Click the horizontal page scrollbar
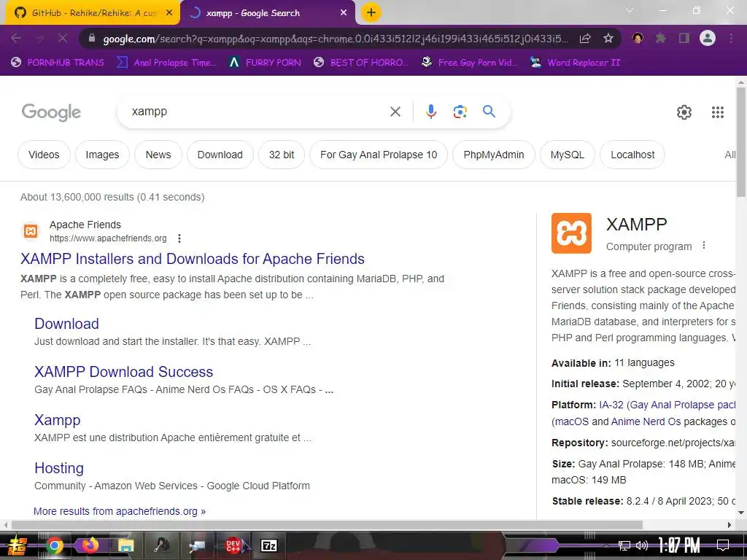 [327, 525]
